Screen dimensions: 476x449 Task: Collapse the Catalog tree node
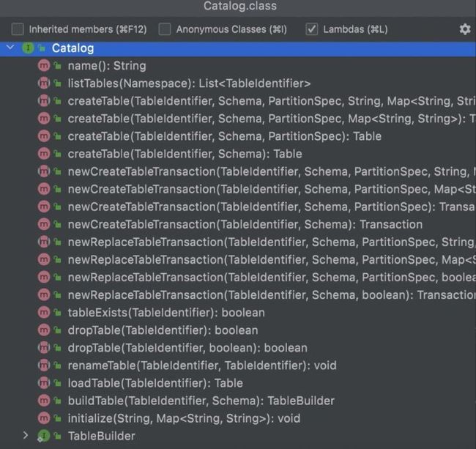pos(10,48)
